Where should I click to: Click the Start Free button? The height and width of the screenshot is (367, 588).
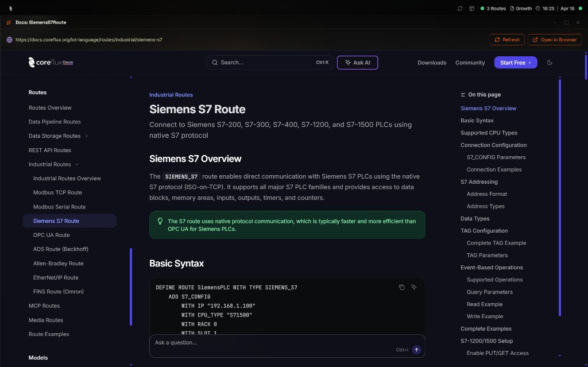(515, 63)
